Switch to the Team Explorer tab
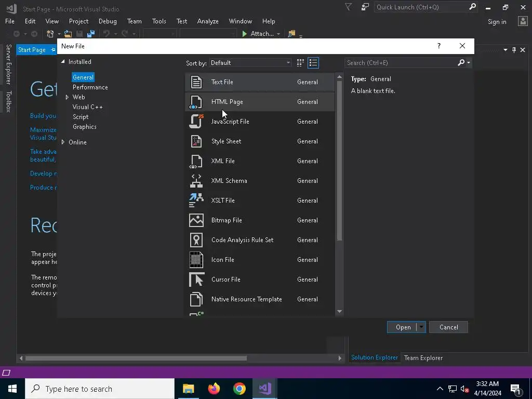 423,357
